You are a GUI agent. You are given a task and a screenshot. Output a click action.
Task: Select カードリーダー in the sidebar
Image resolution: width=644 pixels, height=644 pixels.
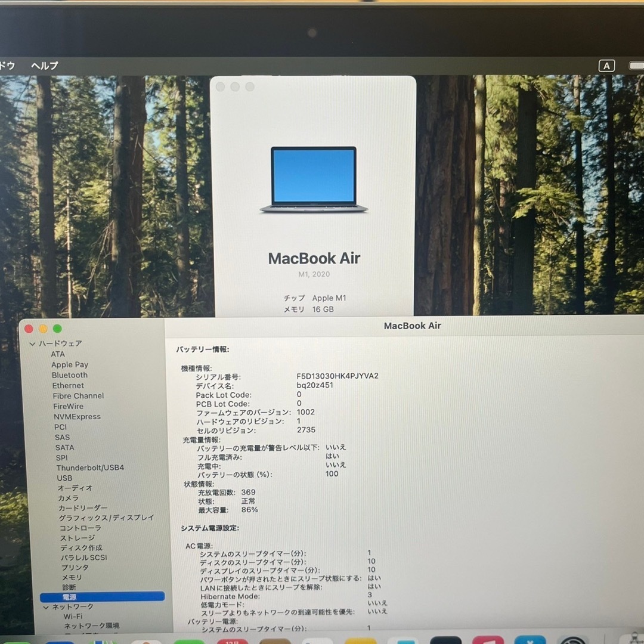83,508
